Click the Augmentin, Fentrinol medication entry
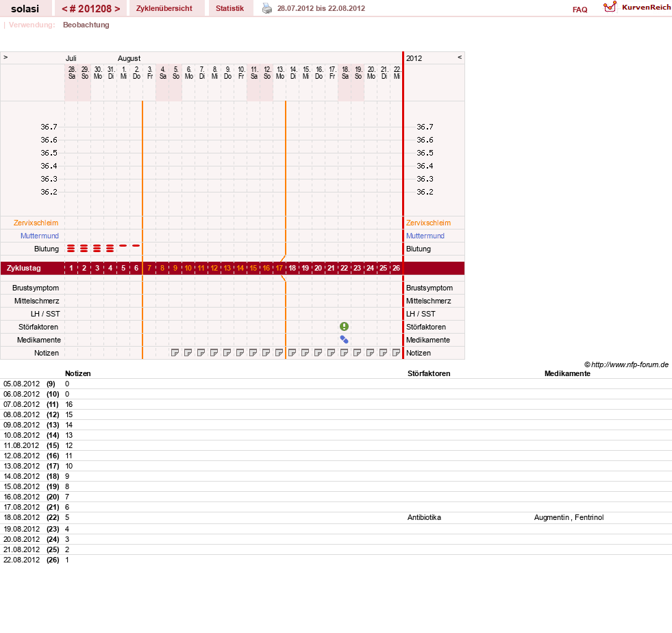 pyautogui.click(x=569, y=517)
